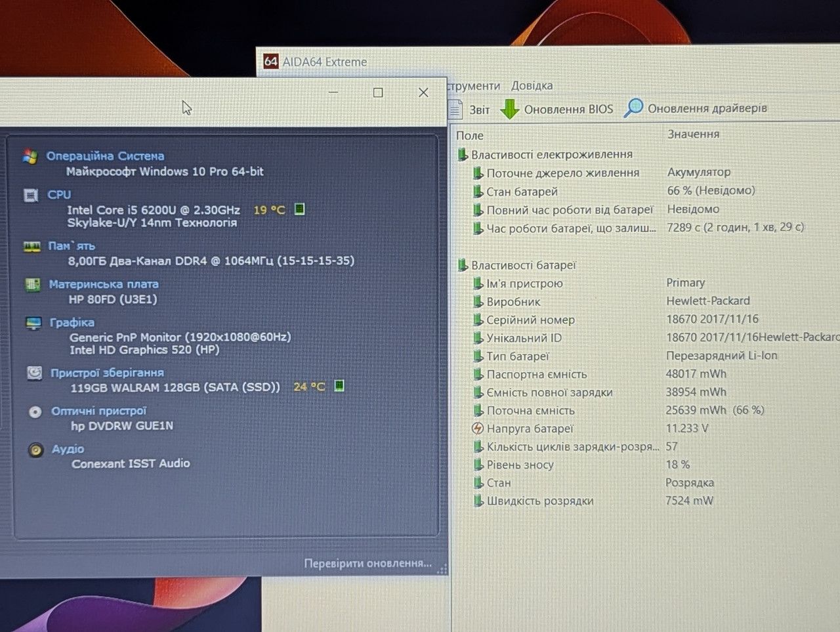Click the Operating System Windows flag icon

pos(30,156)
